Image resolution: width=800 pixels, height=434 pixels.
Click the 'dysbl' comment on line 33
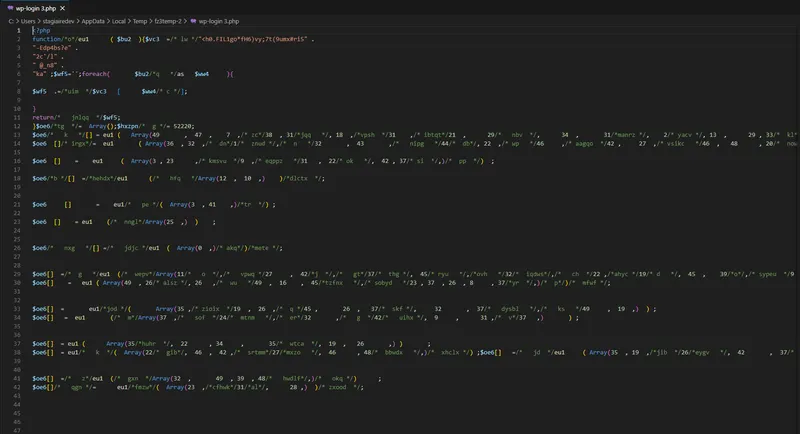509,309
